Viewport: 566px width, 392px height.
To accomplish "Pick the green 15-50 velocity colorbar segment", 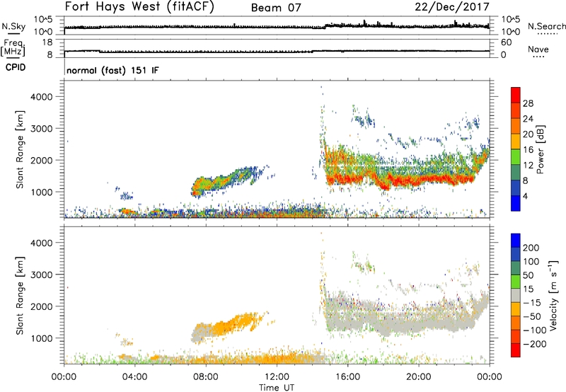I will (516, 282).
